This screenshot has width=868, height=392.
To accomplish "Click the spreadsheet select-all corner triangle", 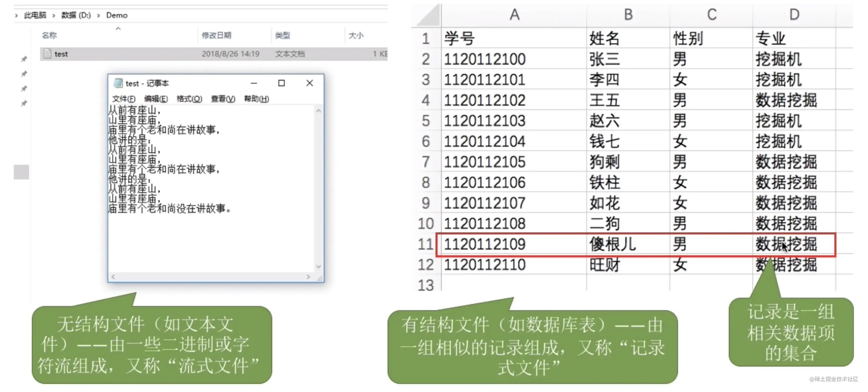I will (429, 15).
